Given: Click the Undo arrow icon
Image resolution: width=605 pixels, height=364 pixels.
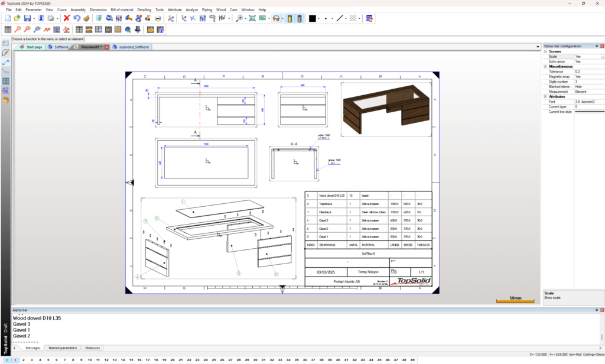Looking at the screenshot, I should click(x=77, y=19).
